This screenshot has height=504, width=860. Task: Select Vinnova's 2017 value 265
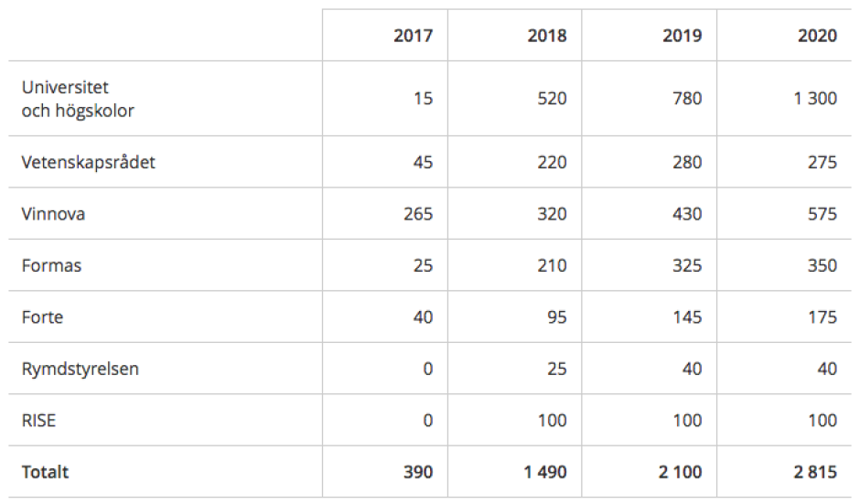tap(418, 214)
